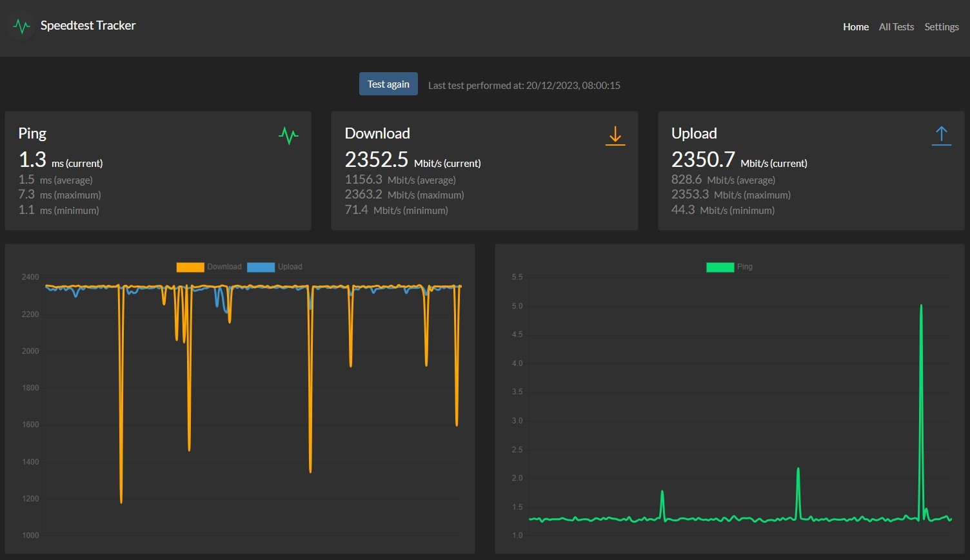This screenshot has height=560, width=970.
Task: Click the Speedtest Tracker title text
Action: [88, 26]
